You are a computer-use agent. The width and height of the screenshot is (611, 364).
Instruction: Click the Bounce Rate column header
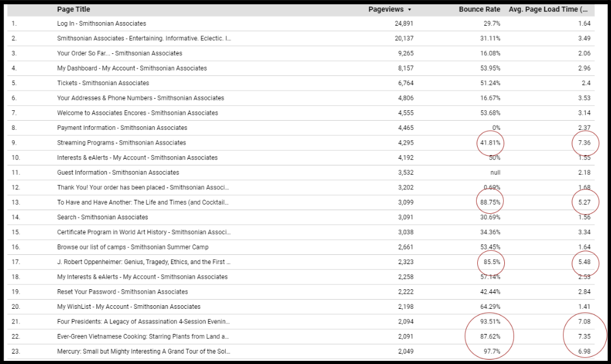(x=479, y=9)
